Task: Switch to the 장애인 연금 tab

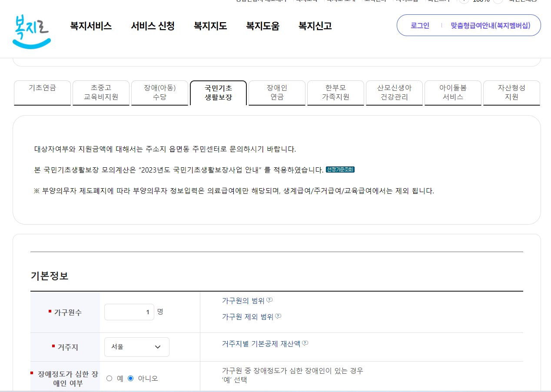Action: tap(277, 93)
